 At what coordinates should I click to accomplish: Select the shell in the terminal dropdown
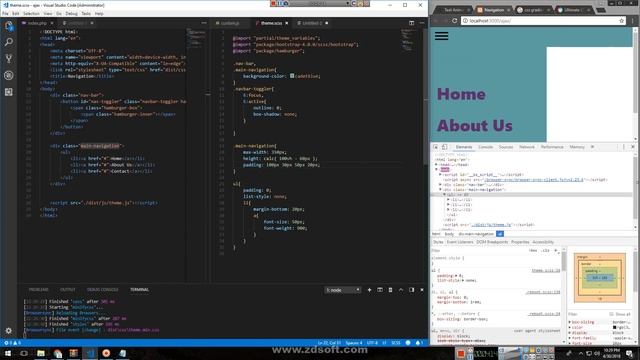[343, 290]
